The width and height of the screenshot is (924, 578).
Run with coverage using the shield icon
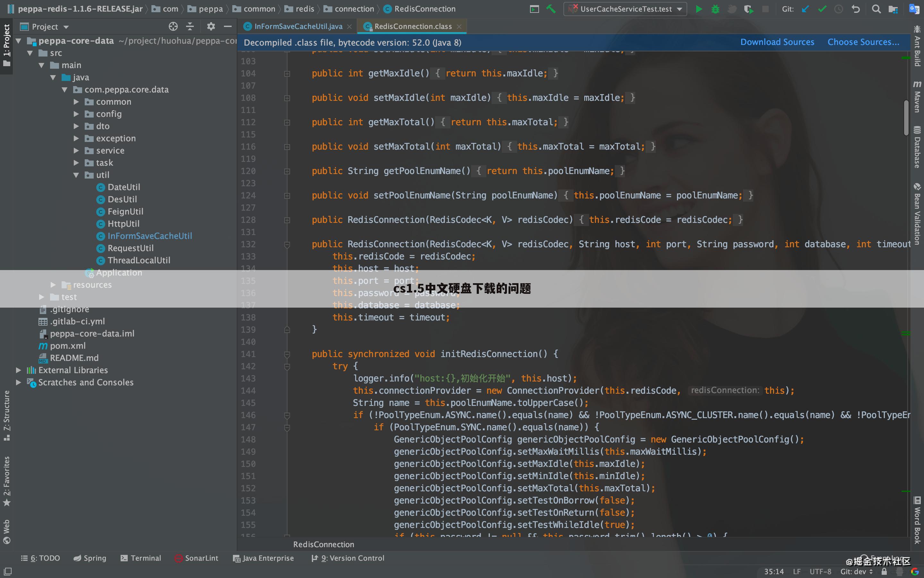point(749,9)
